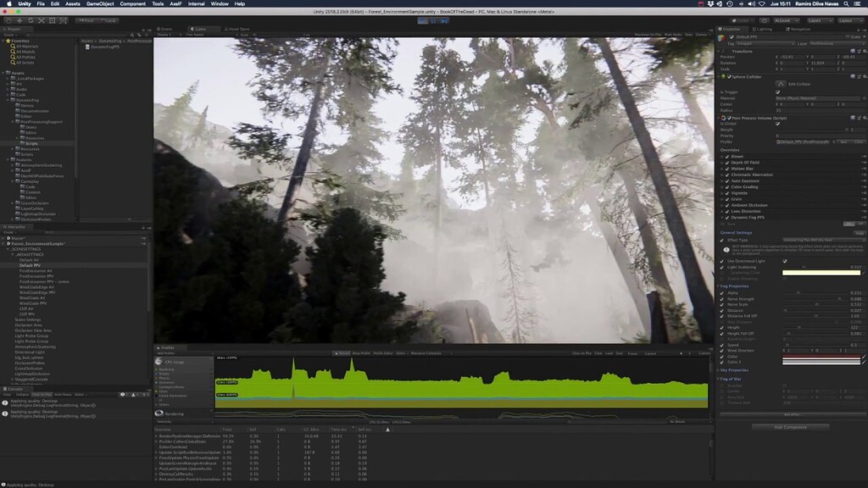The height and width of the screenshot is (488, 868).
Task: Expand the Depth Of Field override
Action: coord(721,163)
